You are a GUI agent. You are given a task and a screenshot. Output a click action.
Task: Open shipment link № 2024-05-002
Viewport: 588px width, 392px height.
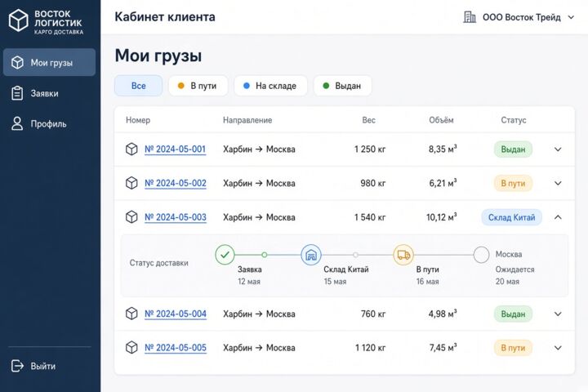[176, 184]
